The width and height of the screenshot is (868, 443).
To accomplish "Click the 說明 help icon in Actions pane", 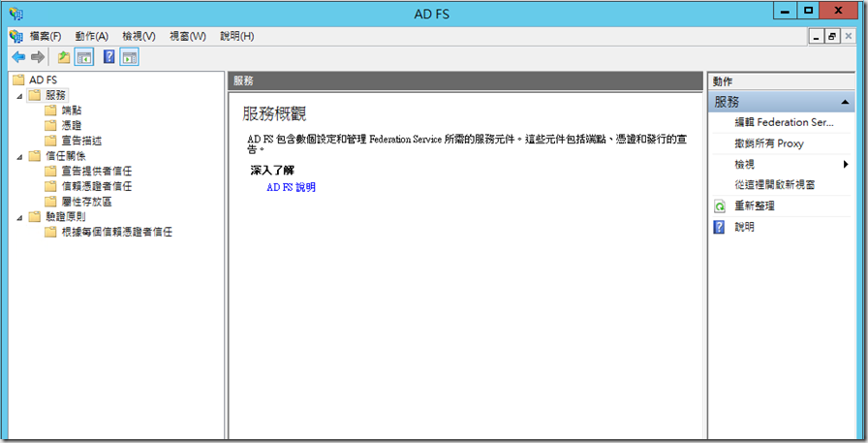I will click(720, 227).
